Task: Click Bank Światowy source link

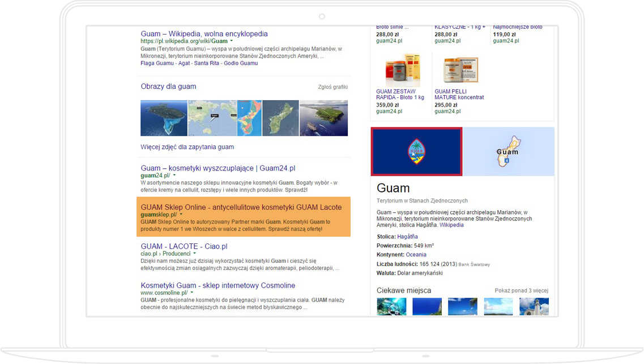Action: (x=474, y=264)
